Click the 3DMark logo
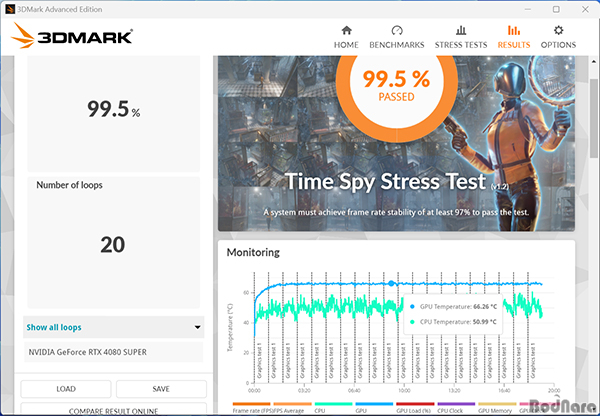This screenshot has width=600, height=416. click(x=72, y=36)
